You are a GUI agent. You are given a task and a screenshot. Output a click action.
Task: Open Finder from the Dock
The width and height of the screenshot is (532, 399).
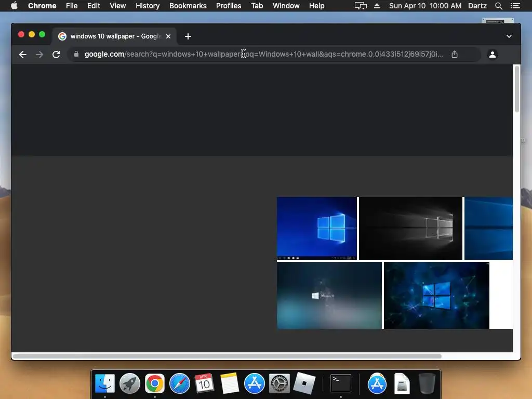(105, 383)
